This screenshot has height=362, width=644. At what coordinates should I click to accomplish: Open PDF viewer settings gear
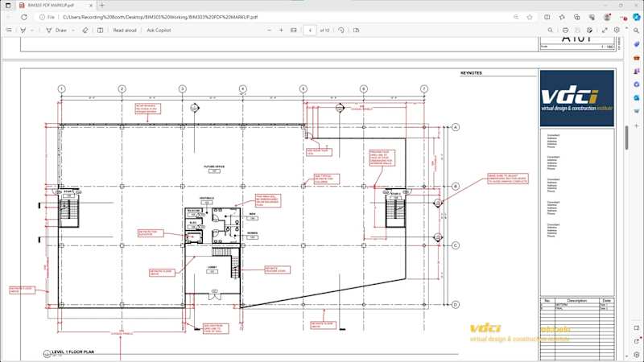click(617, 30)
